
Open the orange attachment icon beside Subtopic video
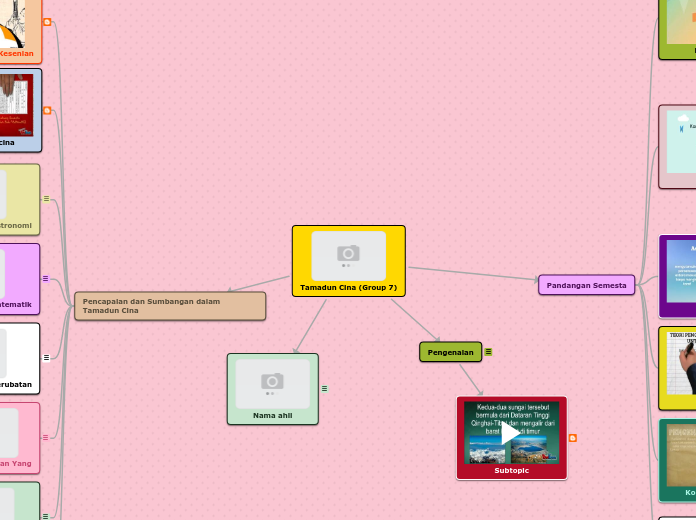point(573,438)
